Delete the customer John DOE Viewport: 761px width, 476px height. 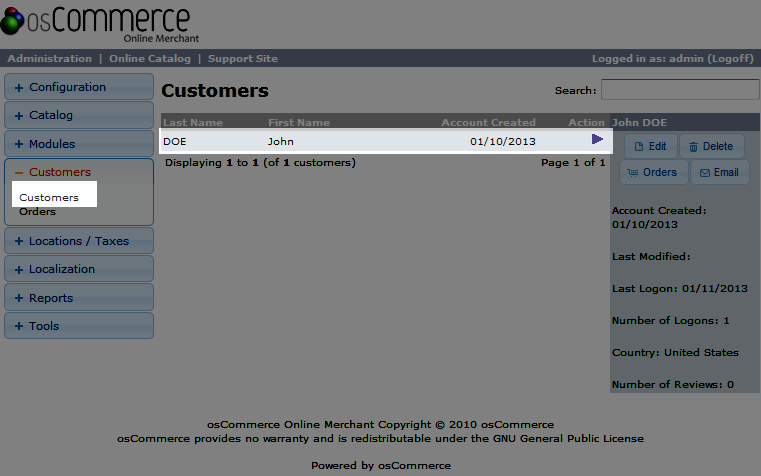tap(711, 146)
